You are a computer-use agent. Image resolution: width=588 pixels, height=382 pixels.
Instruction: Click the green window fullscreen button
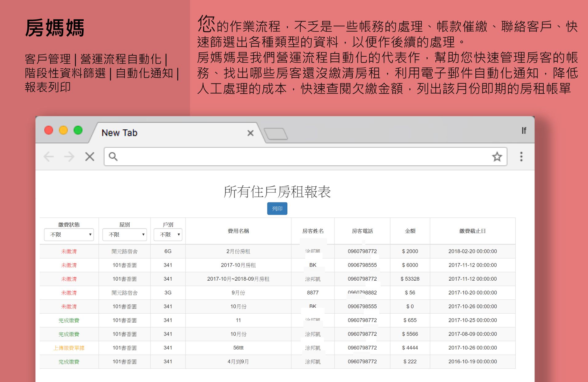point(78,130)
